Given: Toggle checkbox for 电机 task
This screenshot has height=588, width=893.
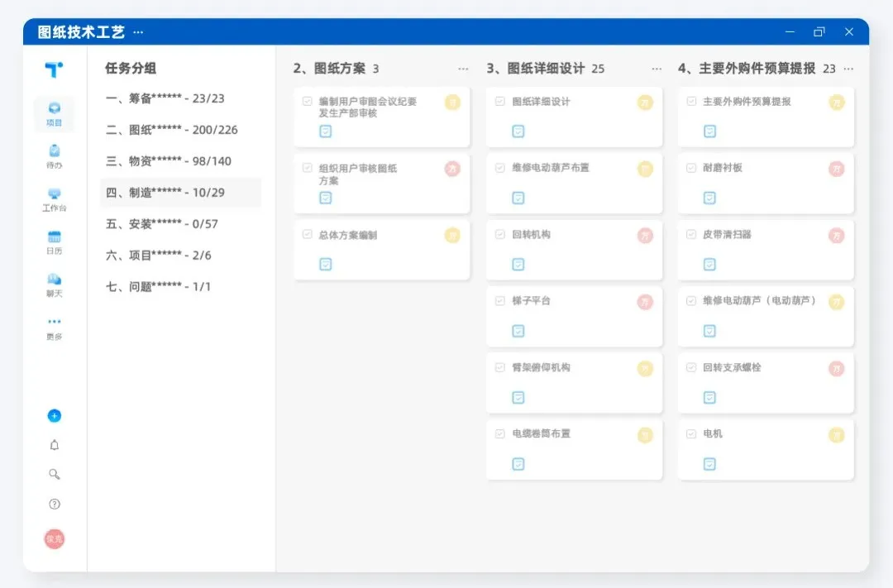Looking at the screenshot, I should click(x=690, y=433).
